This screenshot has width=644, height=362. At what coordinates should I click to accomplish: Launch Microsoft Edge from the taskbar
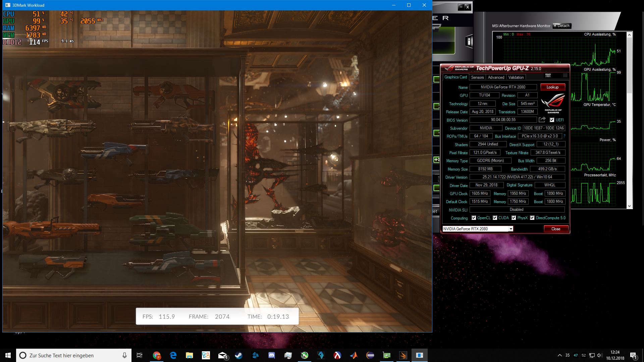click(x=173, y=355)
